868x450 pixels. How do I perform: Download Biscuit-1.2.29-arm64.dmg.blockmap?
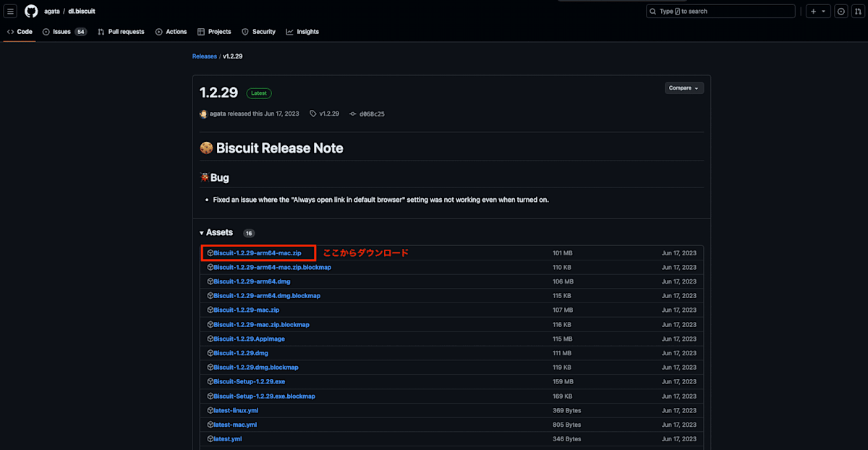tap(267, 296)
